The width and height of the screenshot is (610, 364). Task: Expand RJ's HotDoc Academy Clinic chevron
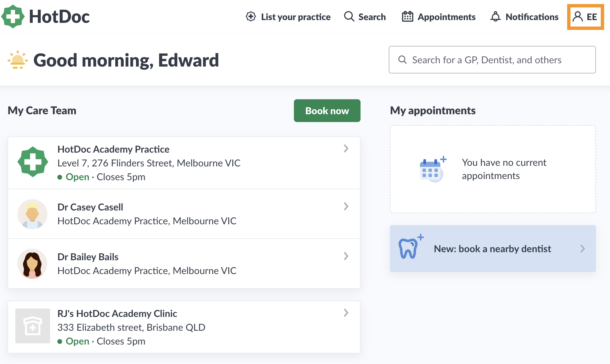346,313
